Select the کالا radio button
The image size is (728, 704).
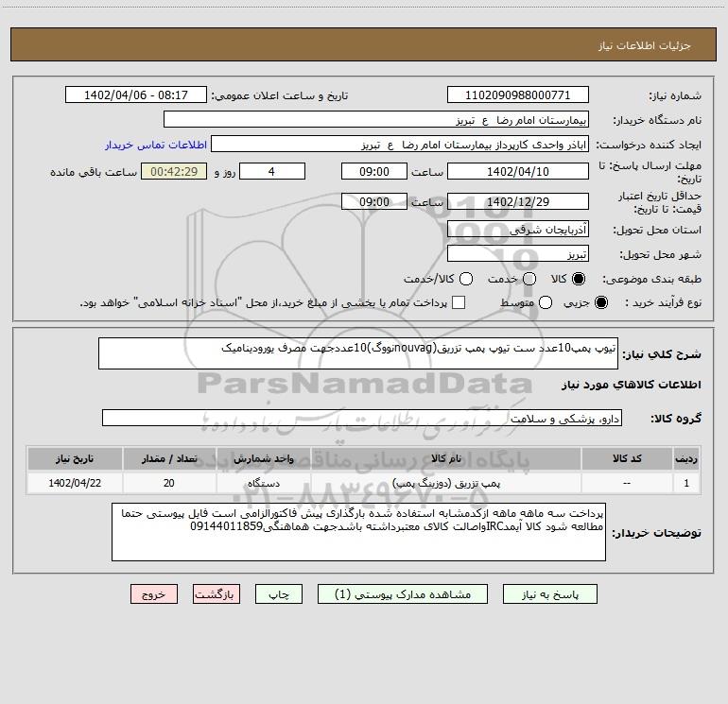(x=579, y=279)
